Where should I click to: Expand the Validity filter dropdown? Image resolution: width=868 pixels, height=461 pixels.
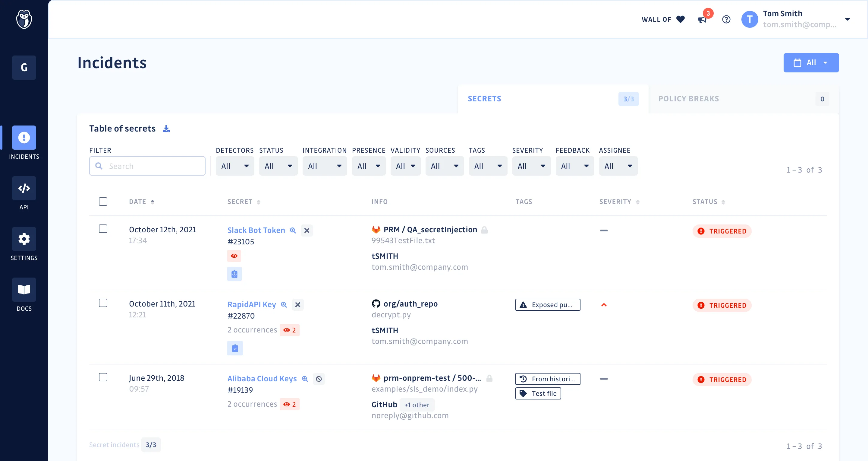click(x=406, y=166)
